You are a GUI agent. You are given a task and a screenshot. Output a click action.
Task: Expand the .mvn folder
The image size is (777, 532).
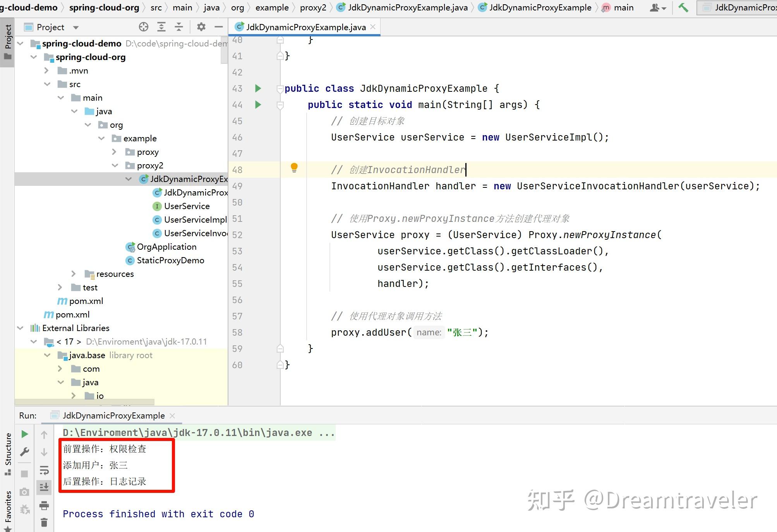click(46, 70)
